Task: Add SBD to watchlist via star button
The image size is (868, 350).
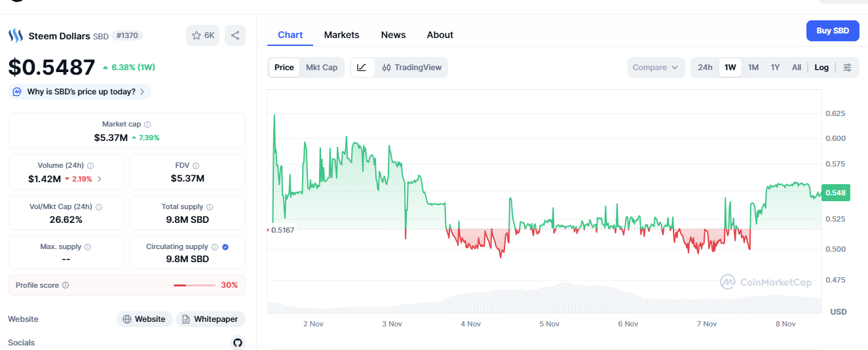Action: coord(203,35)
